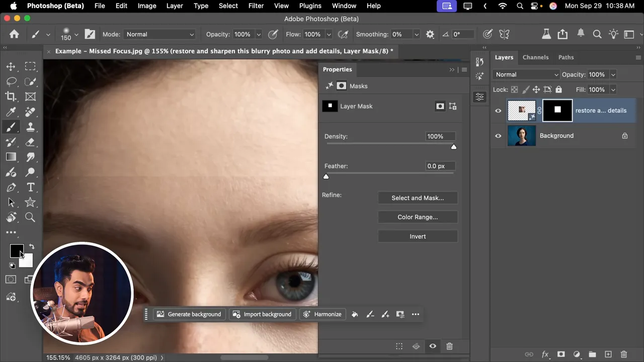Select the Zoom tool
This screenshot has width=644, height=362.
coord(31,218)
